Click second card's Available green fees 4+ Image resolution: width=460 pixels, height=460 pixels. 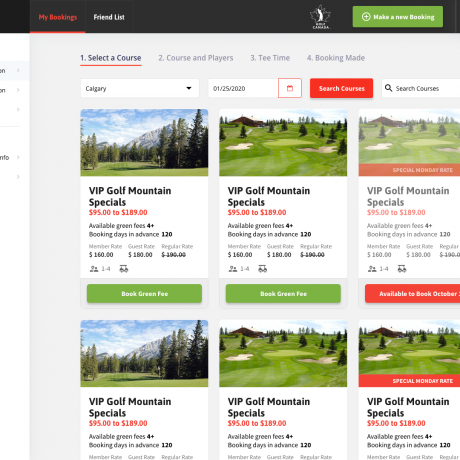point(260,226)
